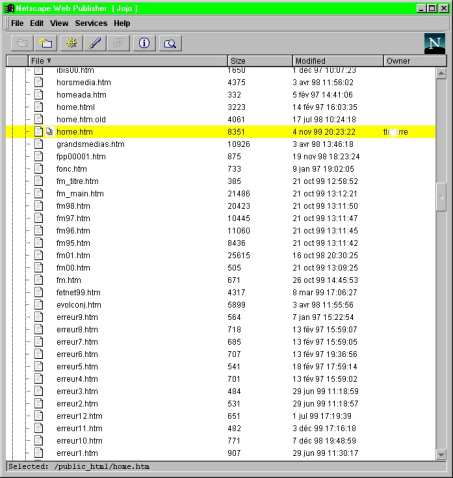Click the blue info toolbar icon
Screen dimensions: 453x478
point(144,43)
